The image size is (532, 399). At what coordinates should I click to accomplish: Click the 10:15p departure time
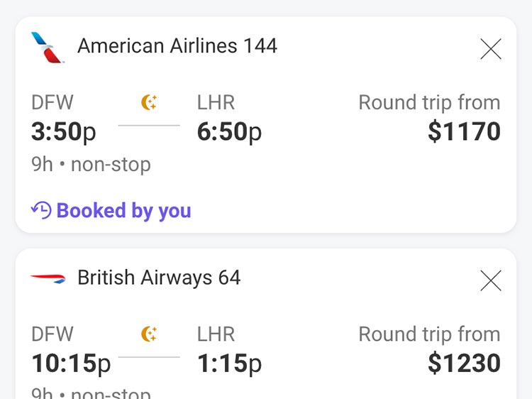[71, 363]
